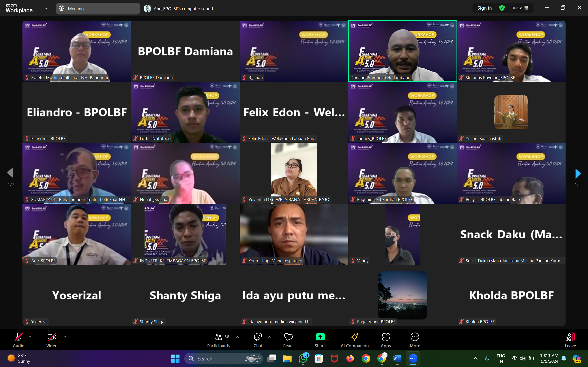Screen dimensions: 588x367
Task: Open the Zoom Workplace dropdown chevron
Action: 46,9
